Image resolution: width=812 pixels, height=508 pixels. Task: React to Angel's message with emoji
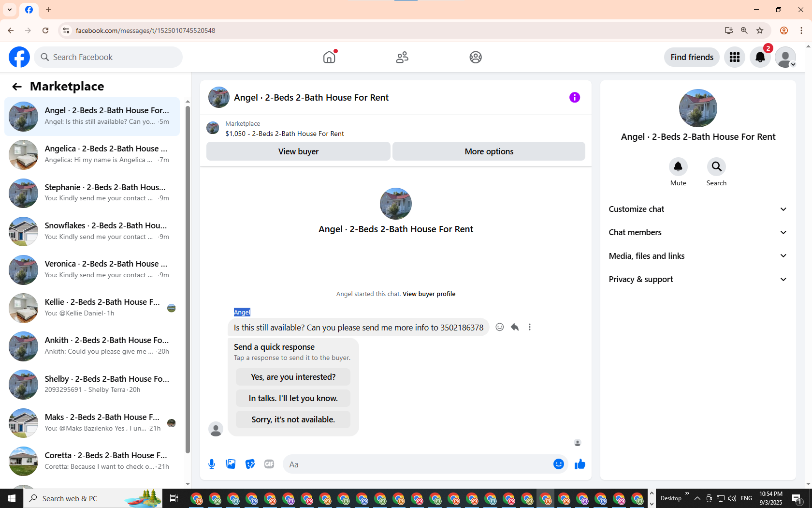[x=500, y=327]
